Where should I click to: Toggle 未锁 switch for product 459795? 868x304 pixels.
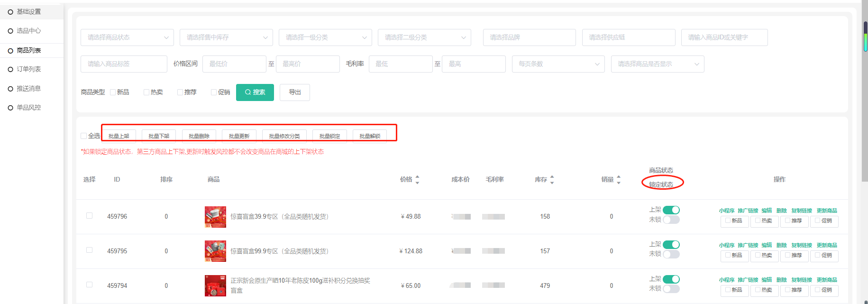671,254
